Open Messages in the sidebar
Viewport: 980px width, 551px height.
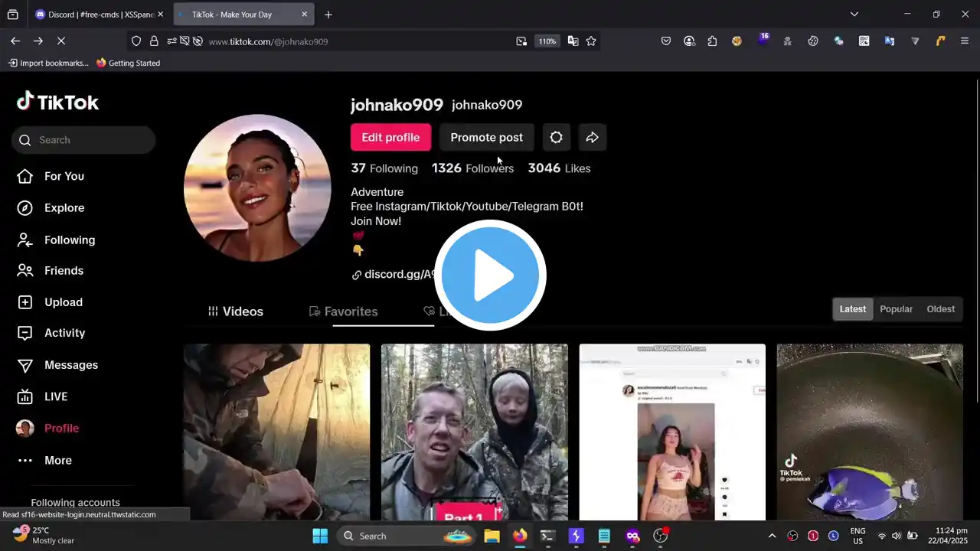pos(57,365)
